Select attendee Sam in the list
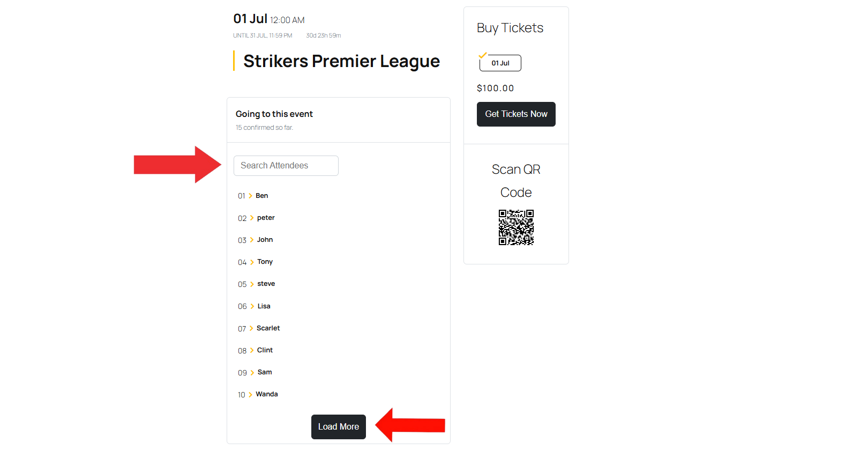This screenshot has height=450, width=868. point(265,372)
